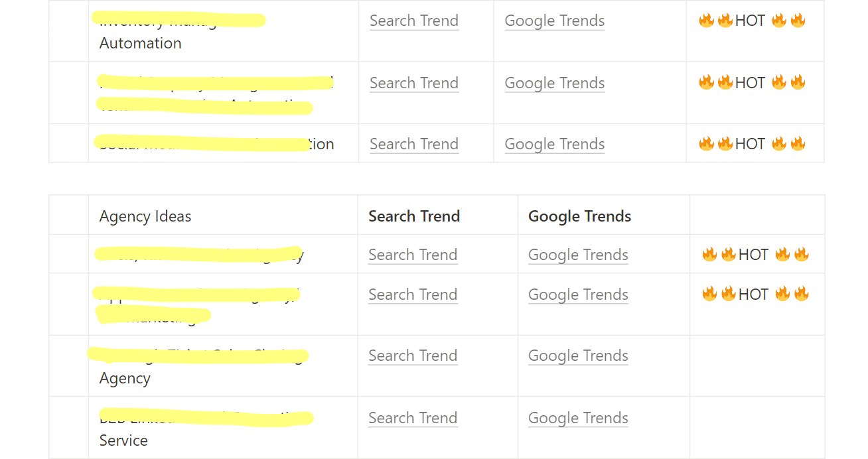Open Search Trend link directly below Agency Ideas header
Screen dimensions: 868x459
(x=413, y=255)
